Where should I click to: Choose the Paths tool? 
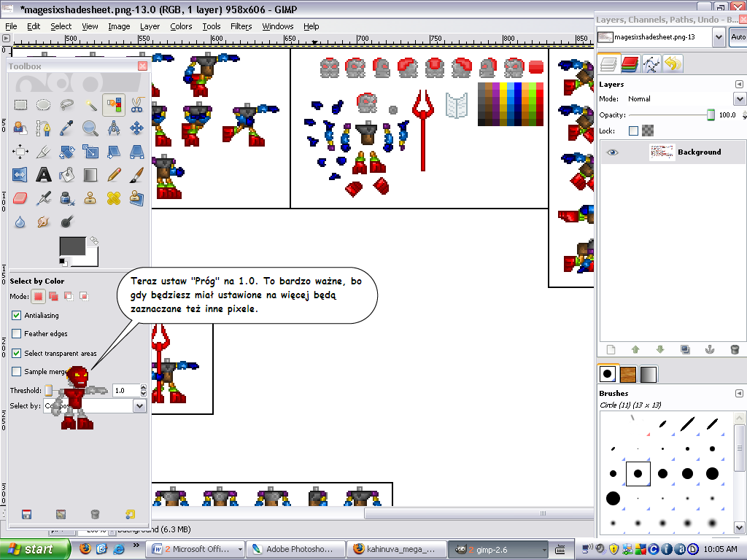click(43, 128)
